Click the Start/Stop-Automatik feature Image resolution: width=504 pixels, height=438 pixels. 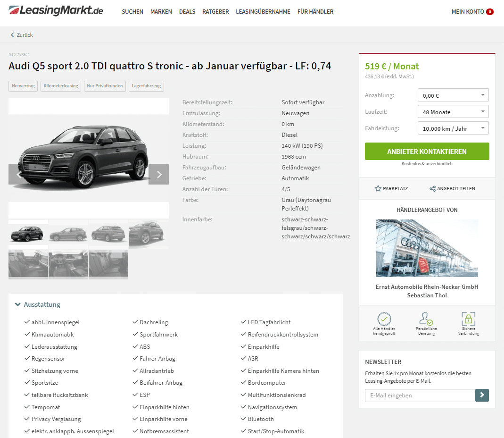point(276,431)
